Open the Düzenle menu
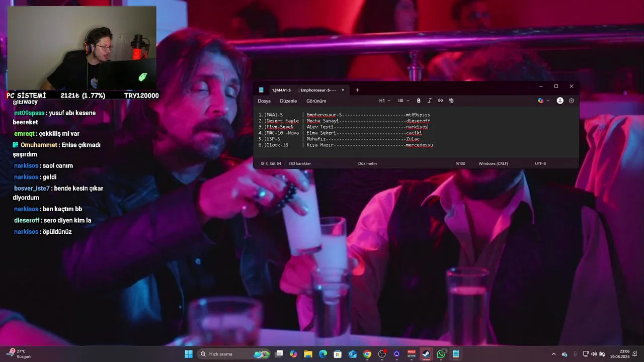The height and width of the screenshot is (362, 644). click(x=288, y=101)
